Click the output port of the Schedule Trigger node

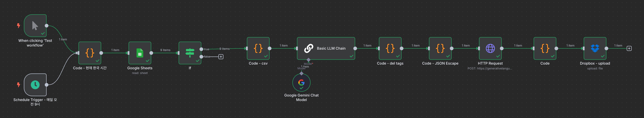click(x=47, y=85)
